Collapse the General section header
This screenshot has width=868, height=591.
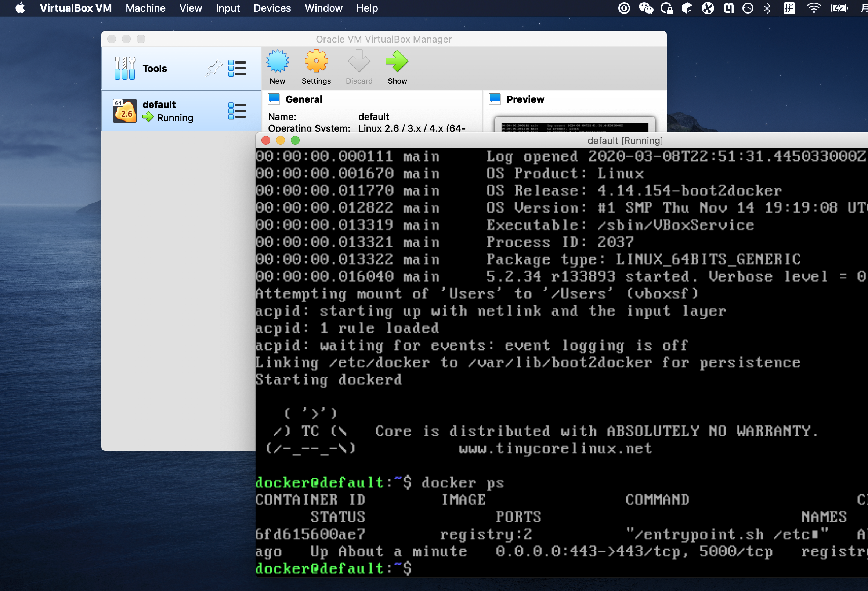coord(303,99)
